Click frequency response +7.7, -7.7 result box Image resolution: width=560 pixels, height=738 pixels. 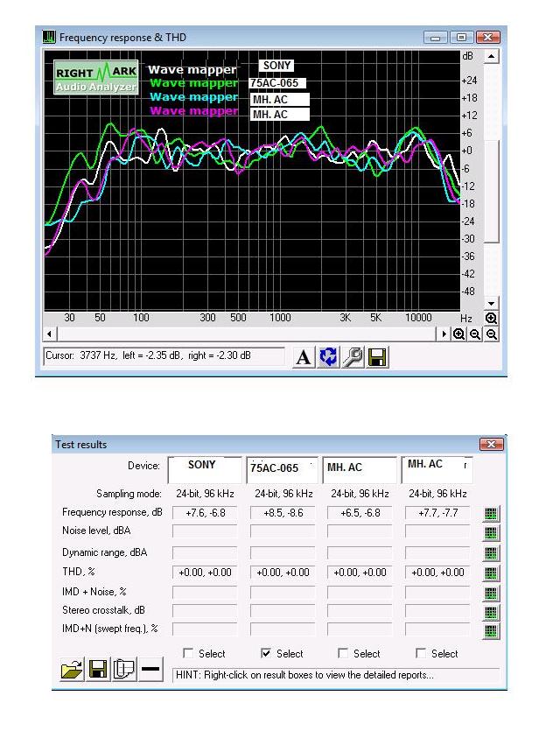[x=437, y=512]
